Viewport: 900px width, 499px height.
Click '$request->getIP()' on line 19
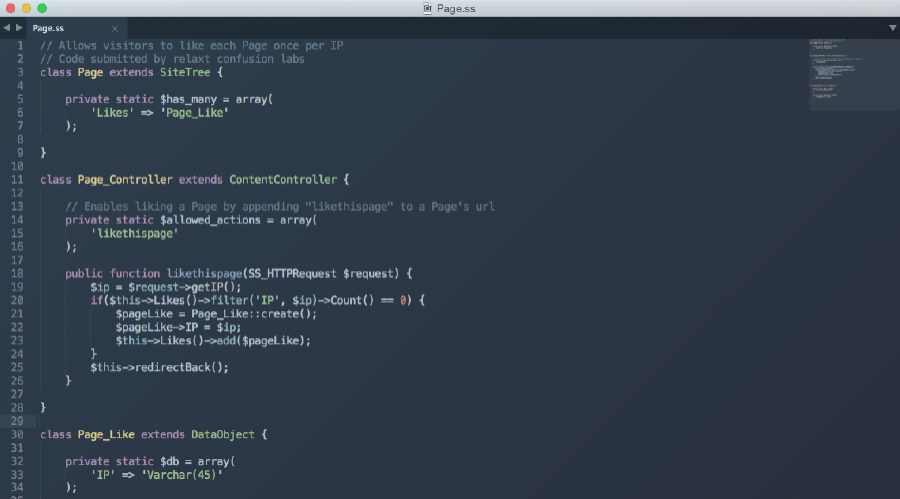click(181, 287)
